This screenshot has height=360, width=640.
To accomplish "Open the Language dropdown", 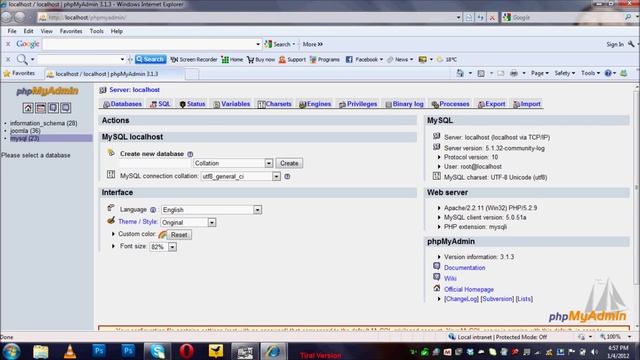I will 211,210.
